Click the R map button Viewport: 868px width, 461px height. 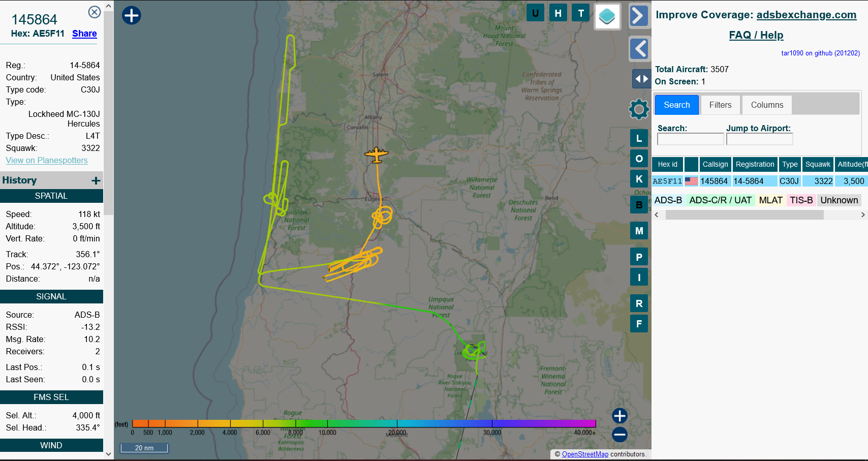pos(639,303)
